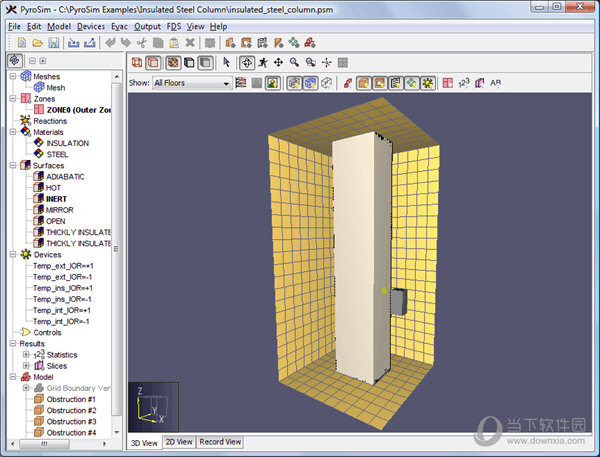
Task: Click the Delete X icon
Action: click(190, 42)
